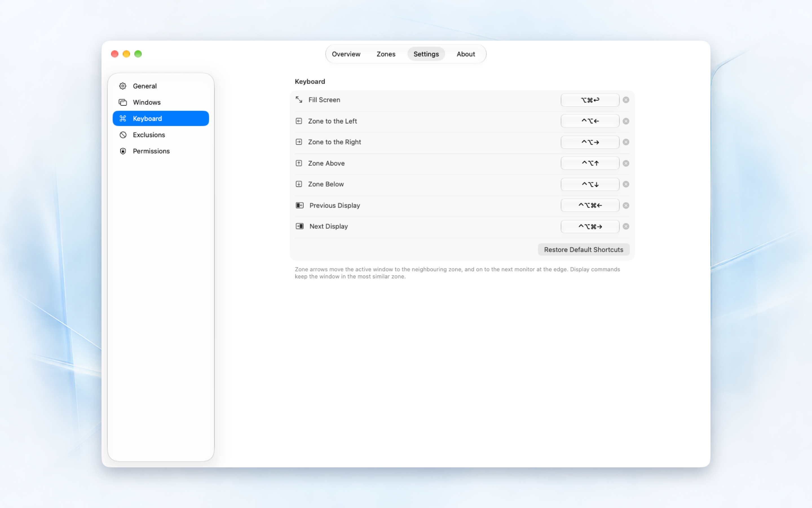Viewport: 812px width, 508px height.
Task: Open the About tab
Action: (466, 54)
